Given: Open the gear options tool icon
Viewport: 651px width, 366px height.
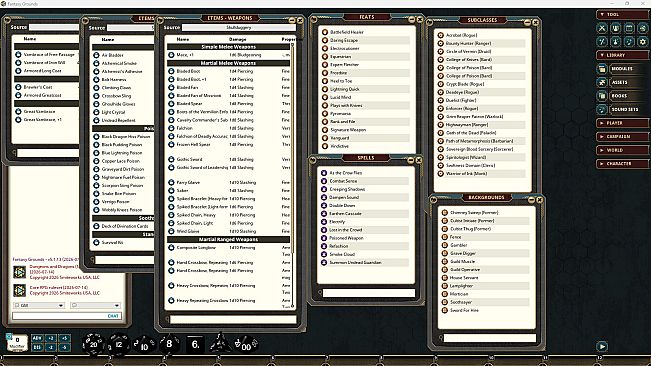Looking at the screenshot, I should (643, 41).
